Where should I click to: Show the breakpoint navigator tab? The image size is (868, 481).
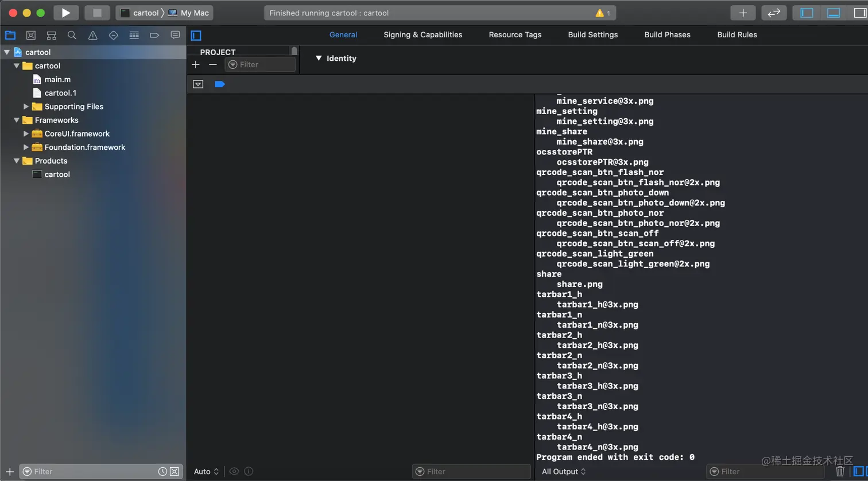click(154, 35)
